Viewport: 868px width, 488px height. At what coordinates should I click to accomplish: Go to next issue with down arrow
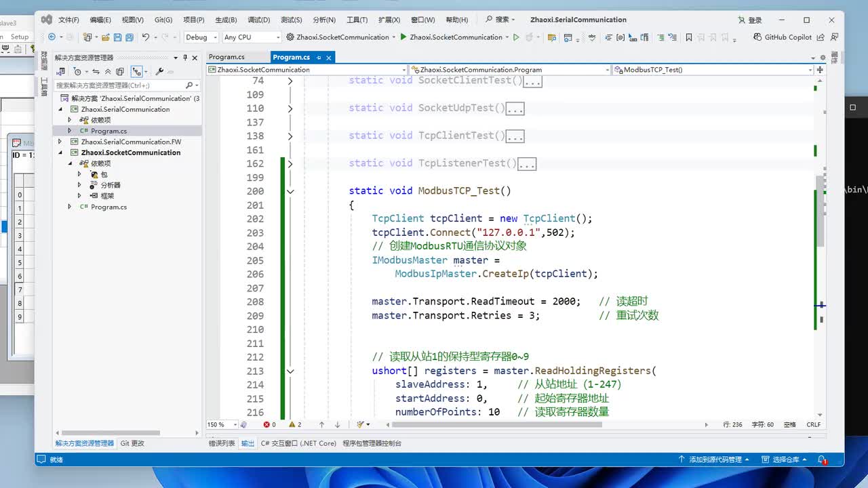click(337, 425)
